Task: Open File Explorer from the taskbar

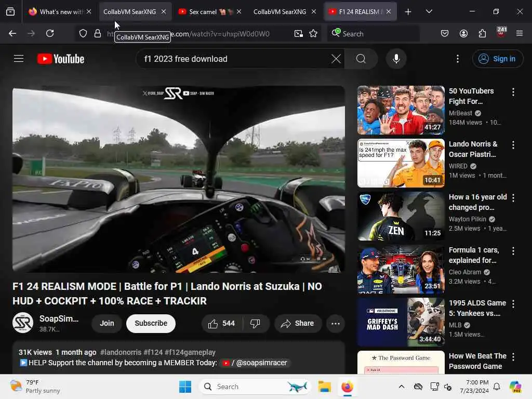Action: 324,387
